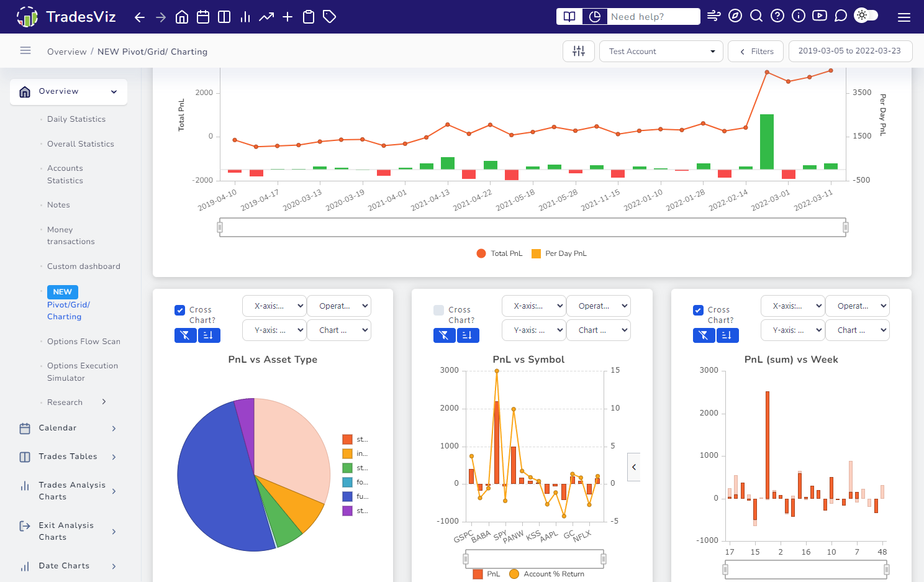Open the chat bubble icon
The width and height of the screenshot is (924, 582).
(841, 16)
